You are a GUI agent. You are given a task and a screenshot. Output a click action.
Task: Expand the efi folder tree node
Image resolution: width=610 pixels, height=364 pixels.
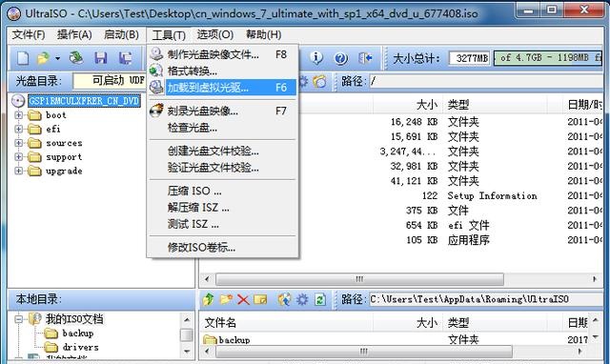click(18, 129)
